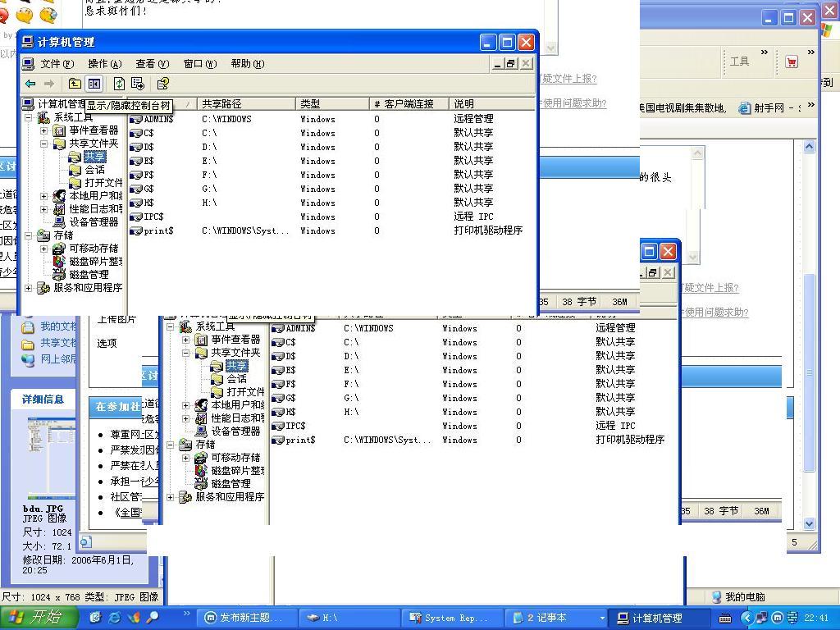Open 我的文档 in Explorer side panel
The width and height of the screenshot is (840, 630).
pos(49,326)
